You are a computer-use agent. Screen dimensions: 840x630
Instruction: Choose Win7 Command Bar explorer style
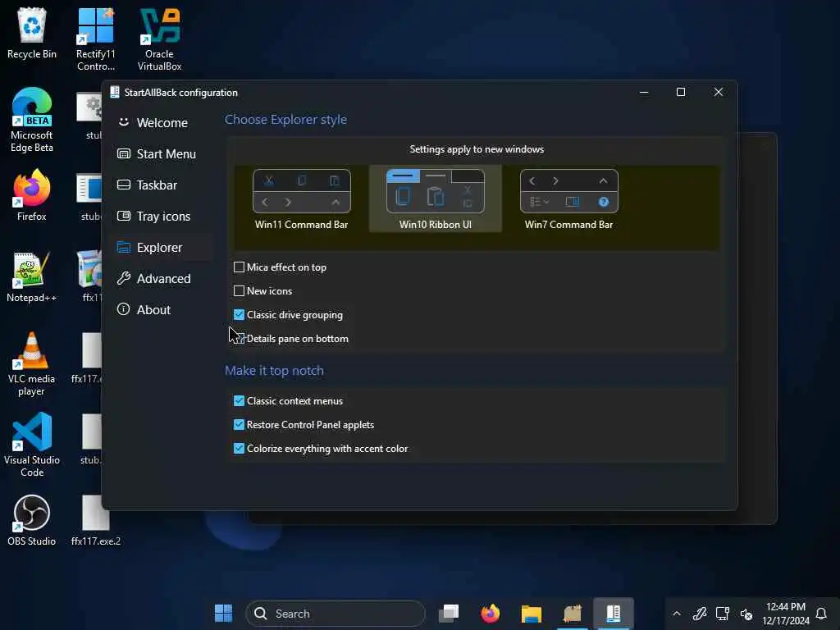pos(569,199)
